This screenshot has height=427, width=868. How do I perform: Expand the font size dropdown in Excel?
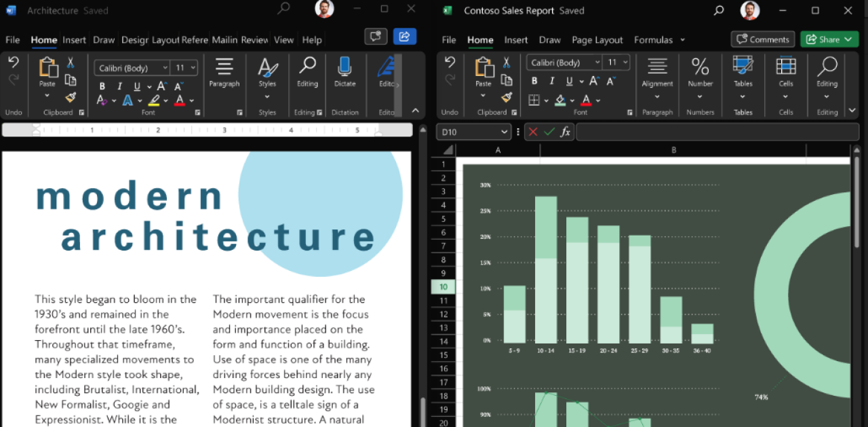point(625,62)
